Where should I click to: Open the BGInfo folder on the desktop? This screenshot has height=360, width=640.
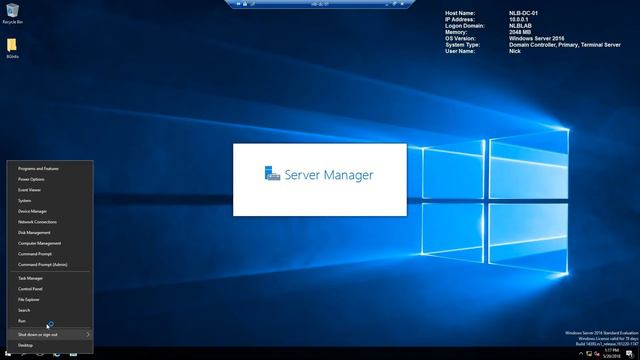coord(12,48)
